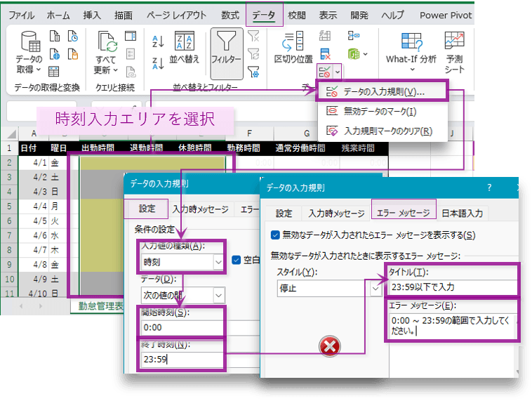Click the From Web globe-document icon
Image resolution: width=532 pixels, height=401 pixels.
coord(55,54)
